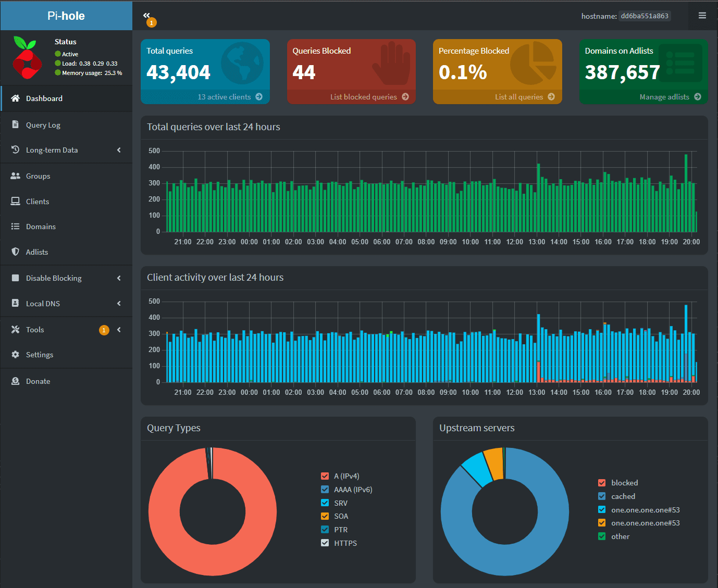Screen dimensions: 718x588
Task: Click the List blocked queries link
Action: point(364,97)
